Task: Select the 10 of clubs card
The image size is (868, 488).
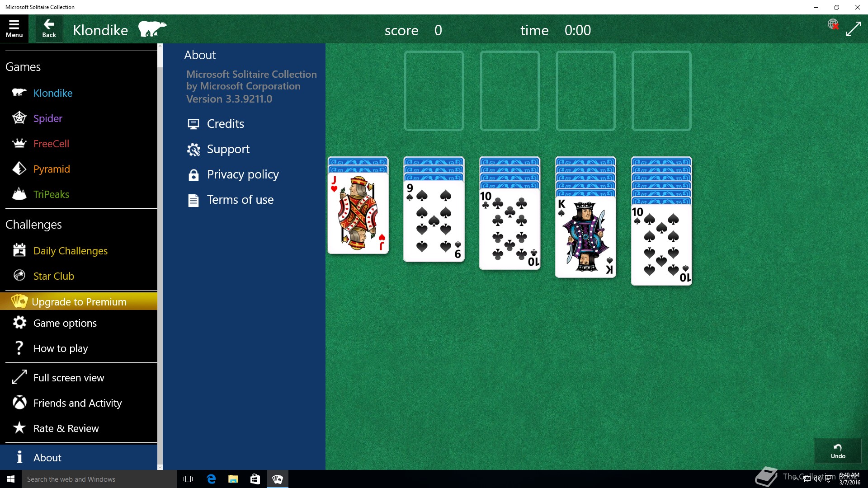Action: tap(510, 229)
